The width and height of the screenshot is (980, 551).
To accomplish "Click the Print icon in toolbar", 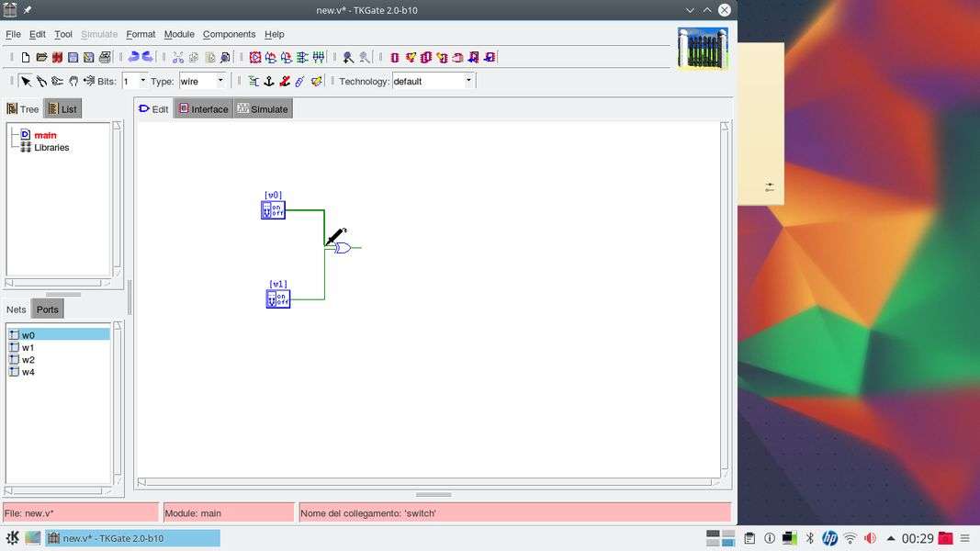I will (x=105, y=57).
